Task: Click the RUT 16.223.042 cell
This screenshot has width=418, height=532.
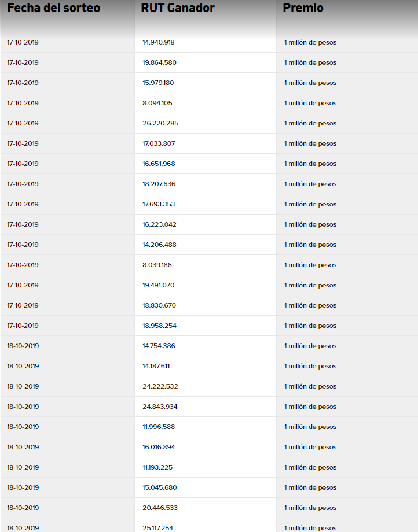Action: tap(159, 224)
